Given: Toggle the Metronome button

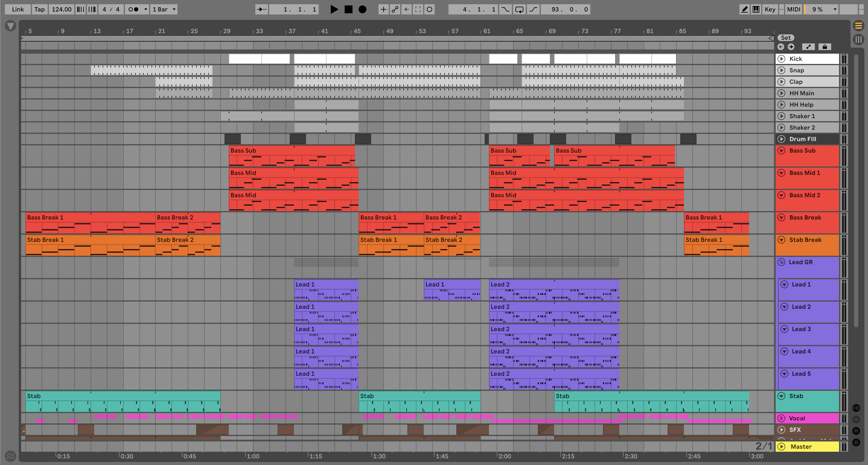Looking at the screenshot, I should (134, 9).
